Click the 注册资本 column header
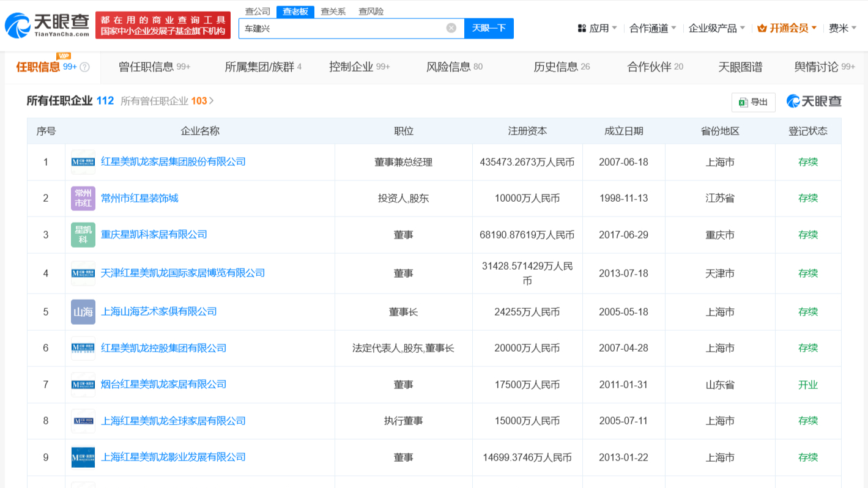Screen dimensions: 868x488 (527, 131)
